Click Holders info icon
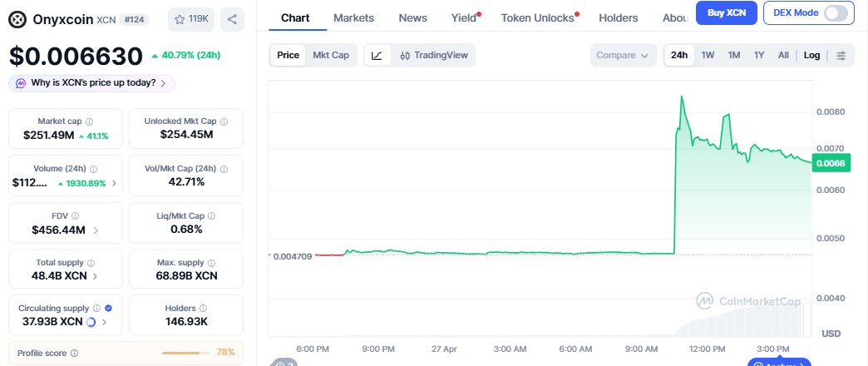The image size is (868, 366). [x=203, y=309]
